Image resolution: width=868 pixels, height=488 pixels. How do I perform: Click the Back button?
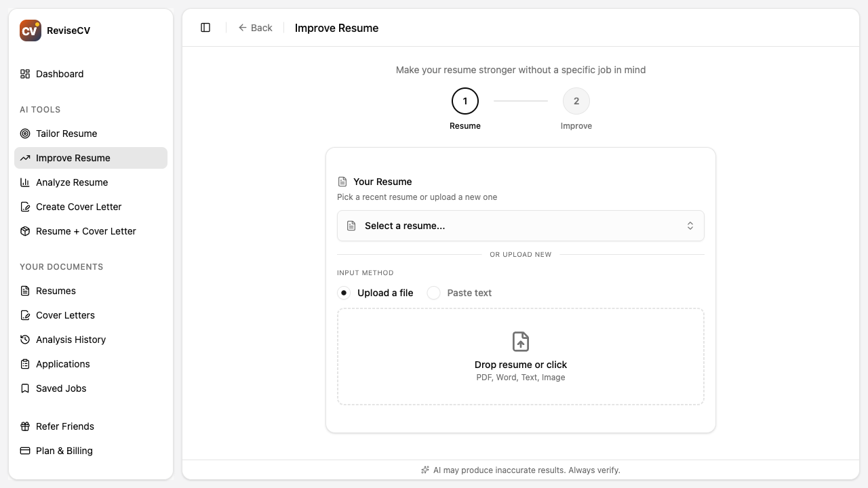click(x=256, y=28)
